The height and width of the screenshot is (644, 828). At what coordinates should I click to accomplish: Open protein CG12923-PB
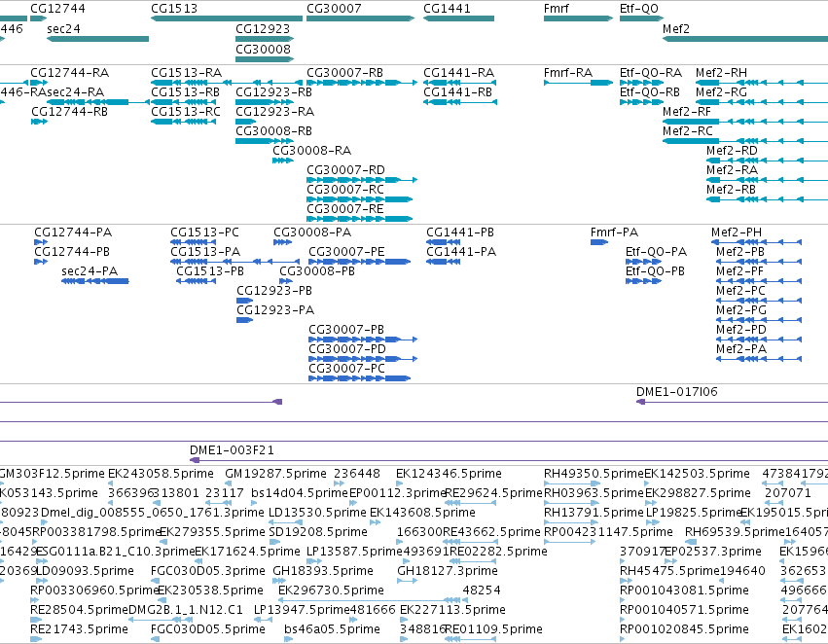tap(274, 290)
